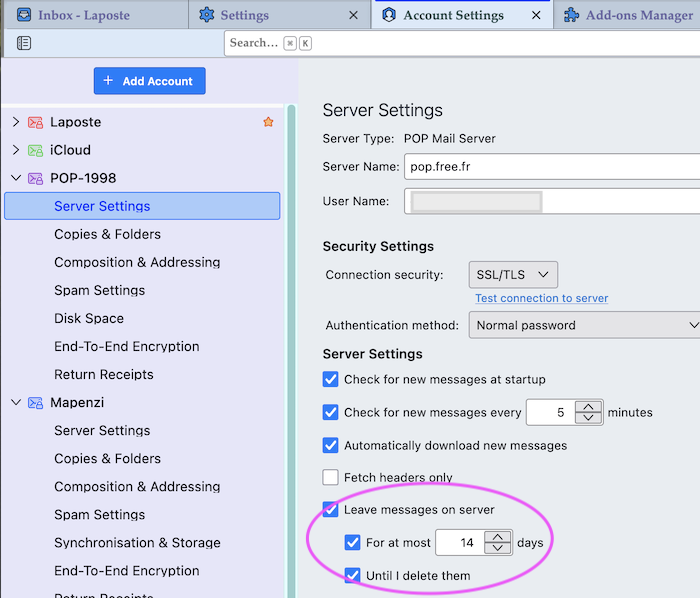Decrease check interval minutes
The height and width of the screenshot is (598, 700).
(588, 418)
